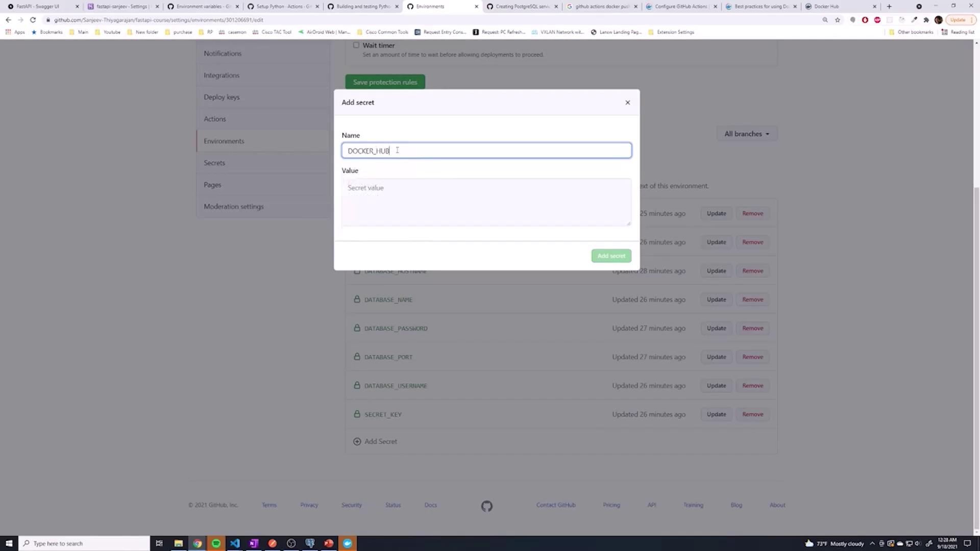Click the browser reload icon
This screenshot has width=980, height=551.
click(33, 20)
